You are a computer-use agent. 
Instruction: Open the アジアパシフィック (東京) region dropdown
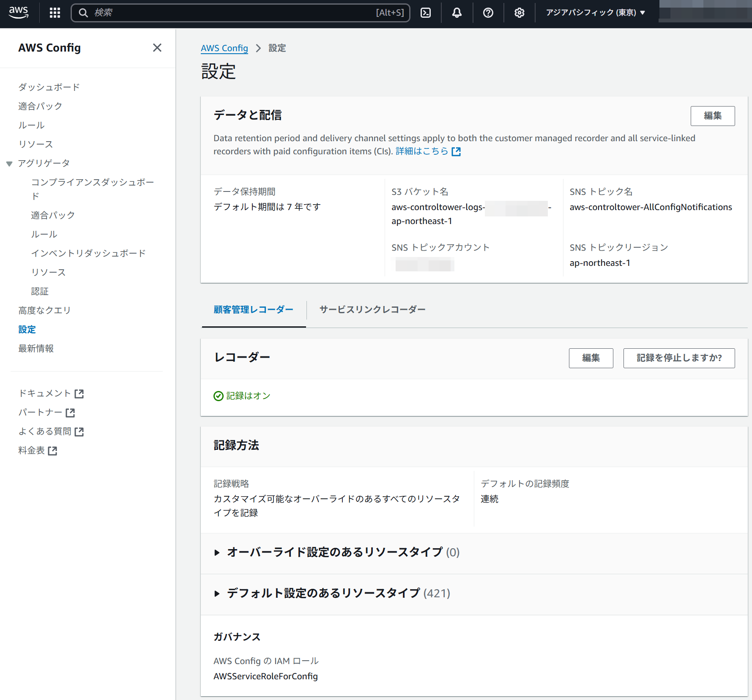(595, 13)
